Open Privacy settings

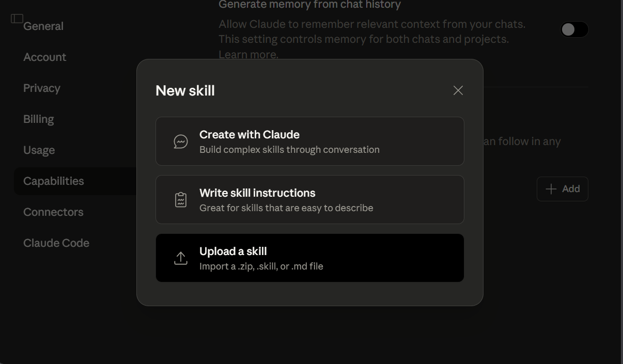pos(41,88)
